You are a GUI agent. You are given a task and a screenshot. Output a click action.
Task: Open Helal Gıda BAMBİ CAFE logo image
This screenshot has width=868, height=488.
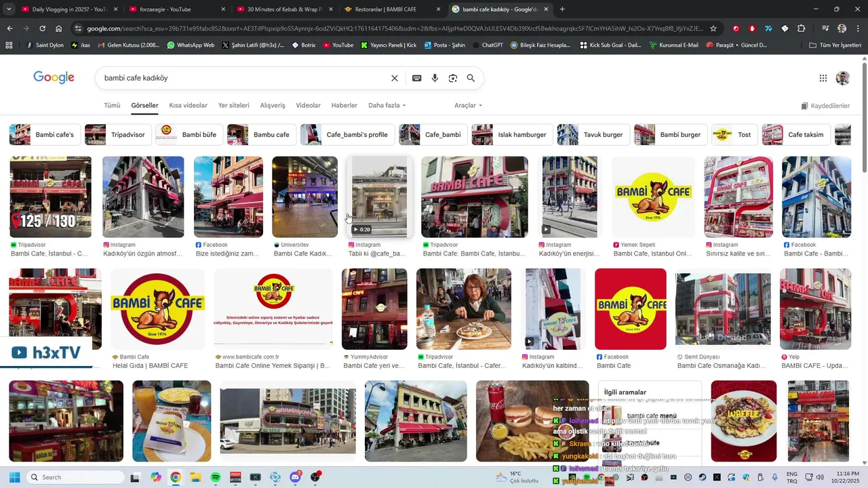(x=157, y=309)
